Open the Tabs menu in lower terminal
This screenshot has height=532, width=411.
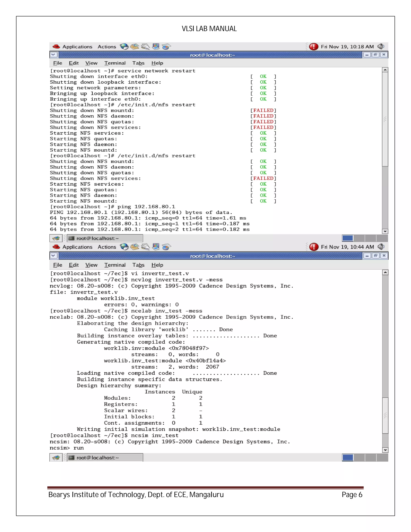[x=138, y=265]
